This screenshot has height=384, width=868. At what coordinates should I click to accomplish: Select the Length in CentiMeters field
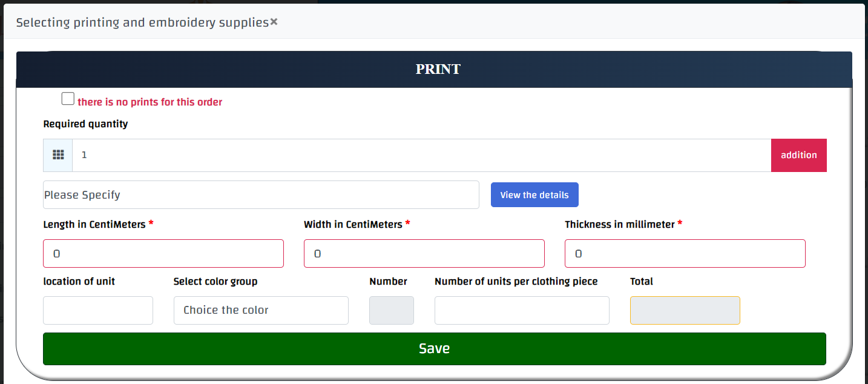pos(163,254)
